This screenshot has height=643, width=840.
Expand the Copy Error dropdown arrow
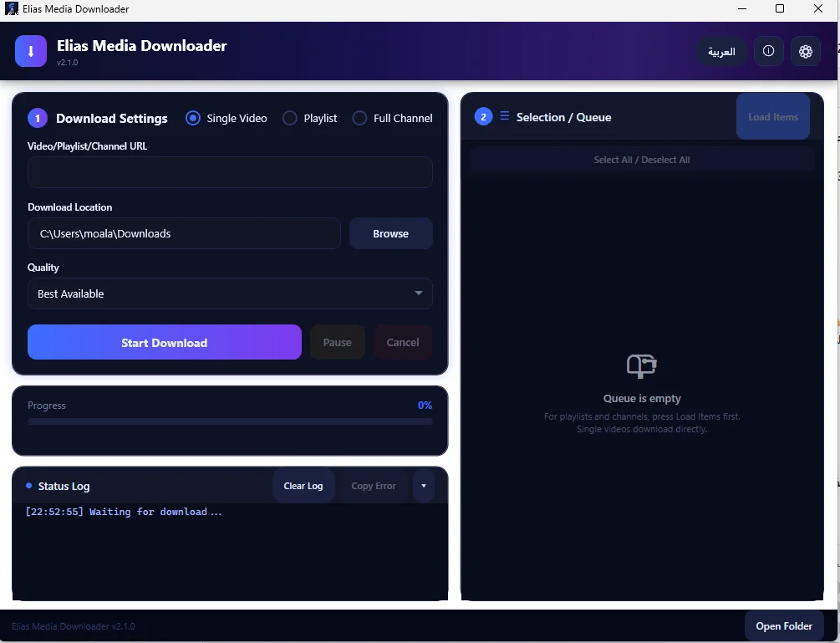423,486
